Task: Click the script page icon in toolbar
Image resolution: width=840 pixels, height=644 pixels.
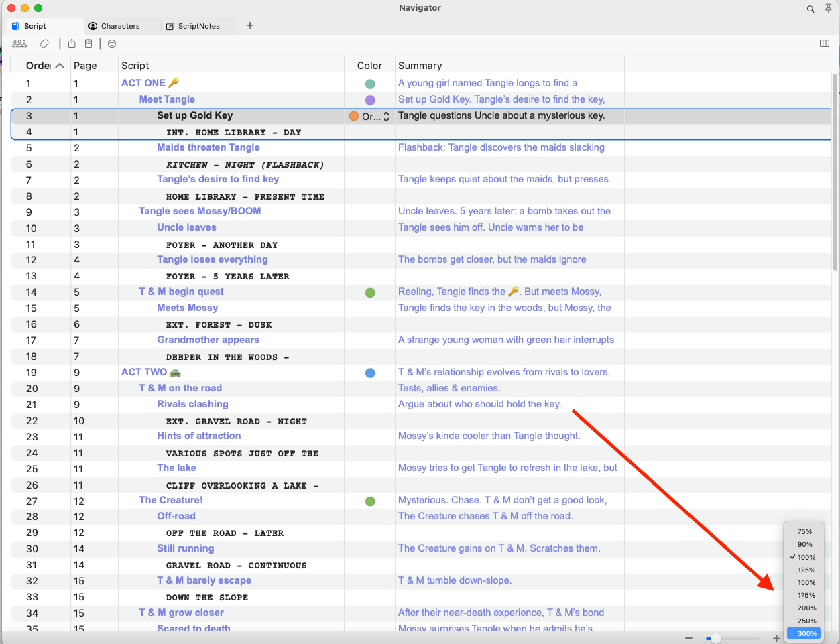Action: pyautogui.click(x=88, y=44)
